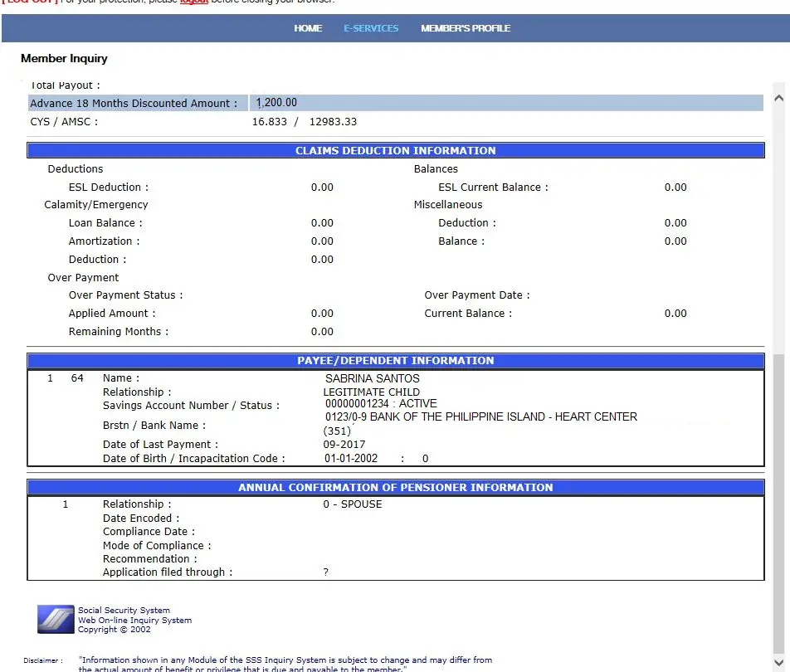Screen dimensions: 790x672
Task: Click the PAYEE/DEPENDENT INFORMATION header
Action: click(396, 361)
